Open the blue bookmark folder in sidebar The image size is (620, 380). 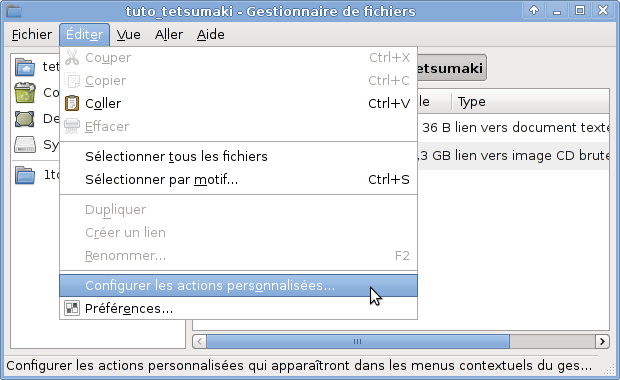coord(25,175)
